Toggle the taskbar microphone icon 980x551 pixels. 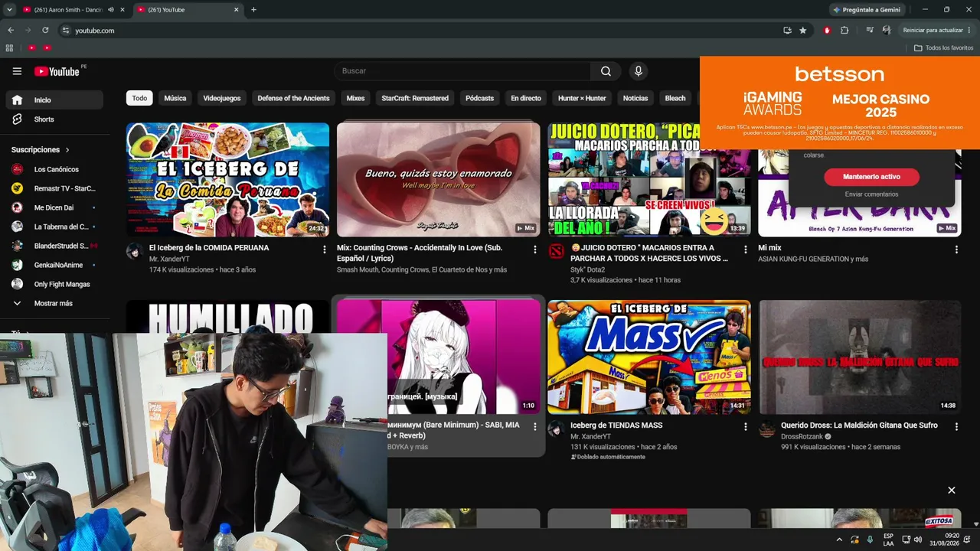(x=870, y=540)
